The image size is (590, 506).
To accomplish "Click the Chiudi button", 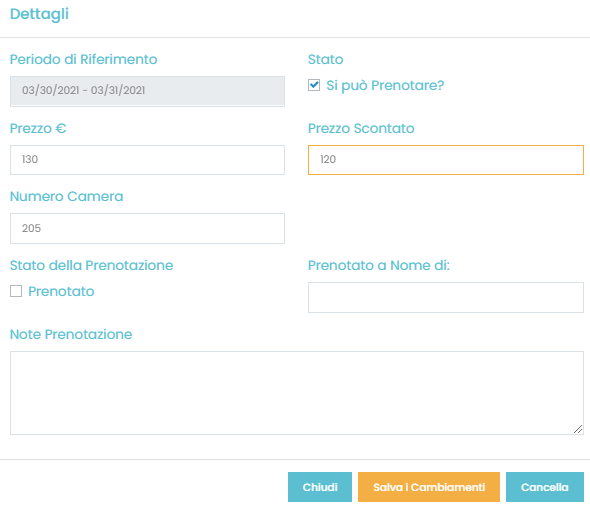I will pos(320,487).
